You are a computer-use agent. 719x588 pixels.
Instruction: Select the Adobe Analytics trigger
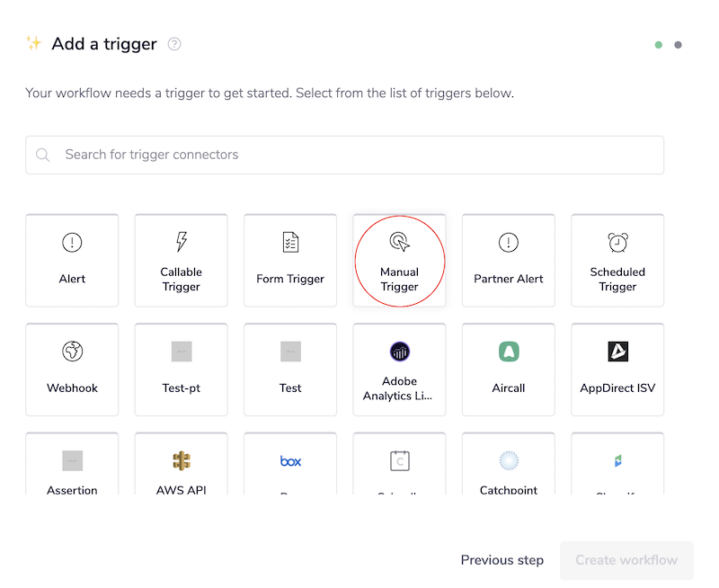click(x=399, y=370)
